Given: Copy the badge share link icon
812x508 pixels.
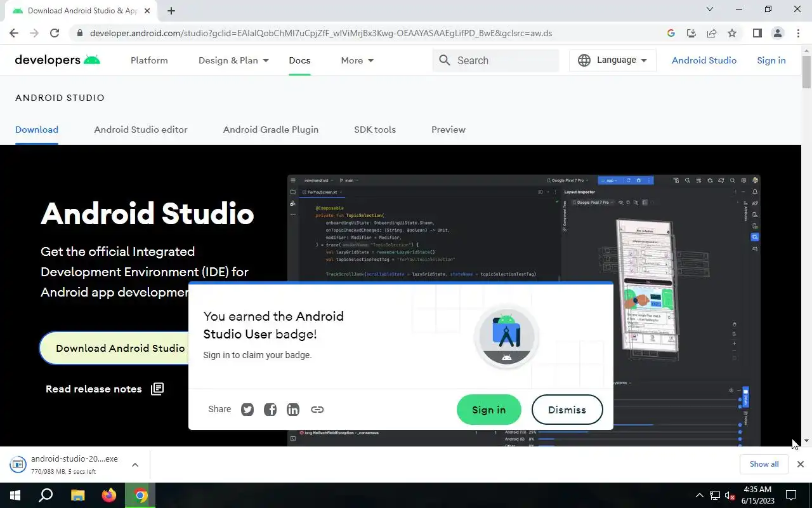Looking at the screenshot, I should [317, 410].
